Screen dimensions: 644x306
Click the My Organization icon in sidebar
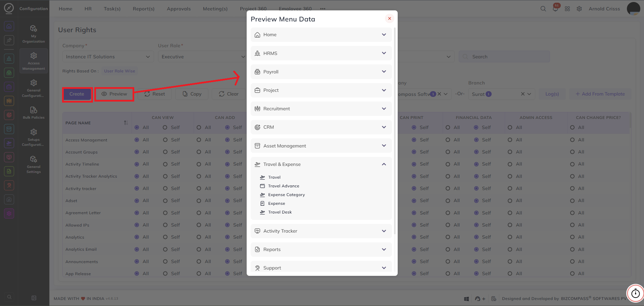34,28
